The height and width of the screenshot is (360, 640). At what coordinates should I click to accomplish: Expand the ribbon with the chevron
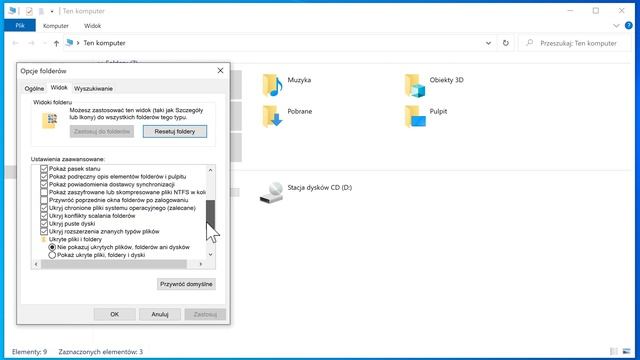point(616,26)
